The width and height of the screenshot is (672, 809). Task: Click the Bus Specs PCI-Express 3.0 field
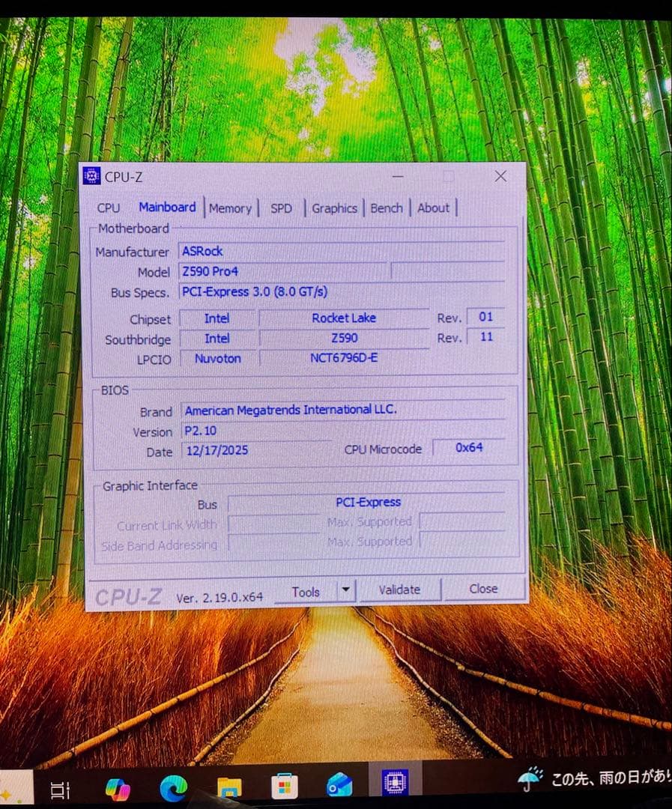341,291
